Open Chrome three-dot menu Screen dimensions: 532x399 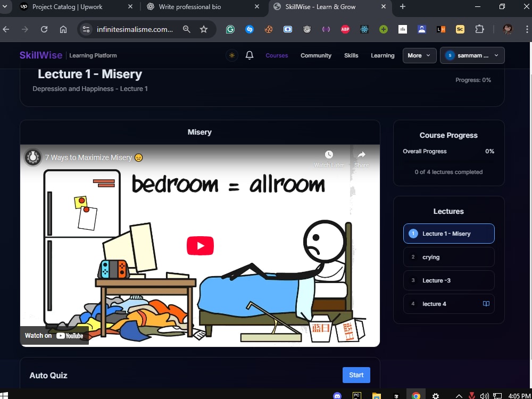(x=527, y=29)
